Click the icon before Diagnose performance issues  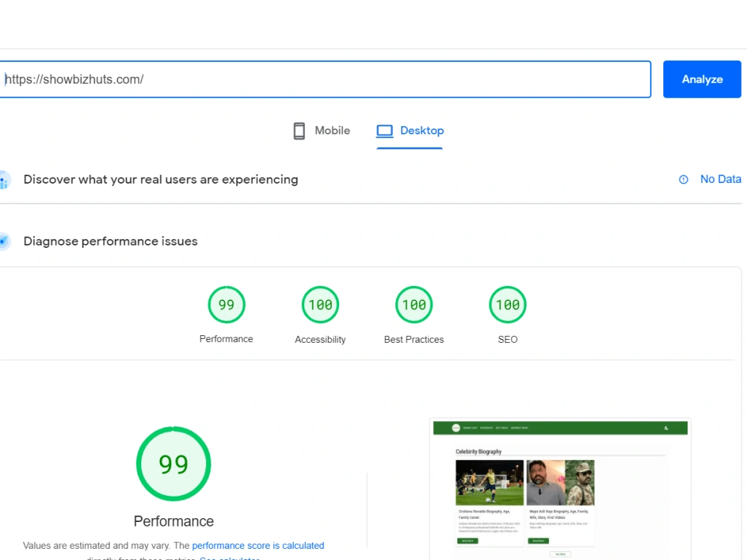point(4,240)
